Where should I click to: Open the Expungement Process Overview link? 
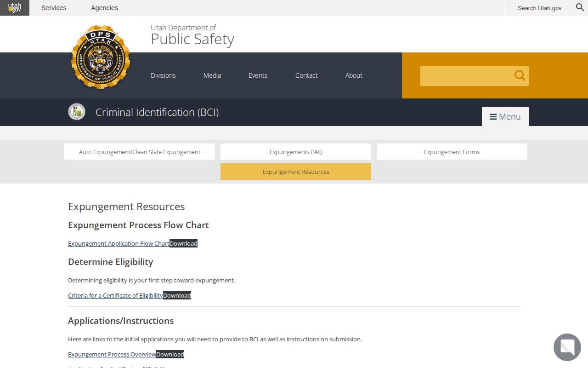(112, 354)
